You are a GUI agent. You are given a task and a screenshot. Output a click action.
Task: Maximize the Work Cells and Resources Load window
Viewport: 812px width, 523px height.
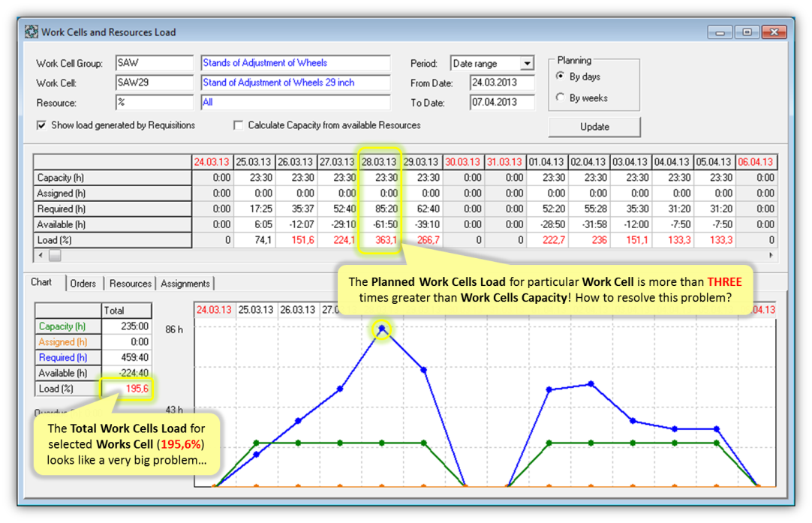coord(747,32)
